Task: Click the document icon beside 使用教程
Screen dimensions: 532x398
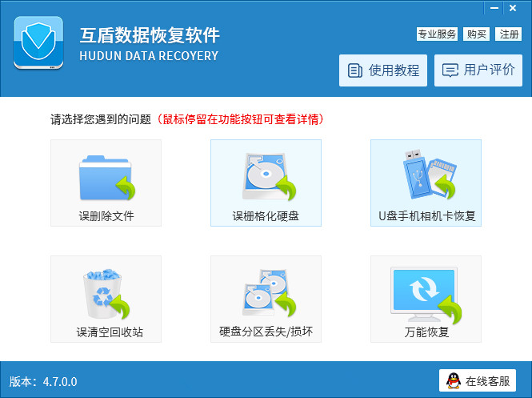Action: [x=355, y=70]
